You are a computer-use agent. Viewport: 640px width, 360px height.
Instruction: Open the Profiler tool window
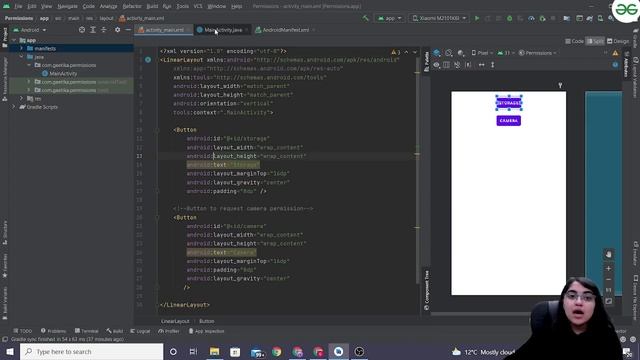click(x=169, y=331)
